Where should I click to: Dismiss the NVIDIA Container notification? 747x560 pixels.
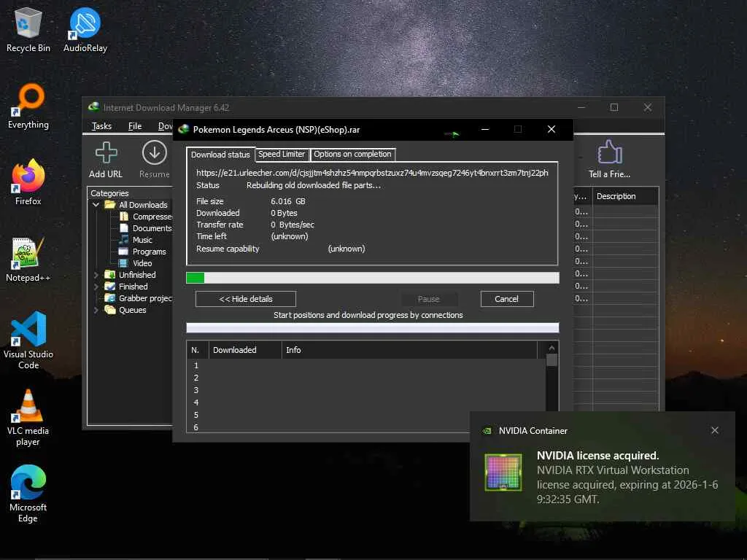[715, 430]
